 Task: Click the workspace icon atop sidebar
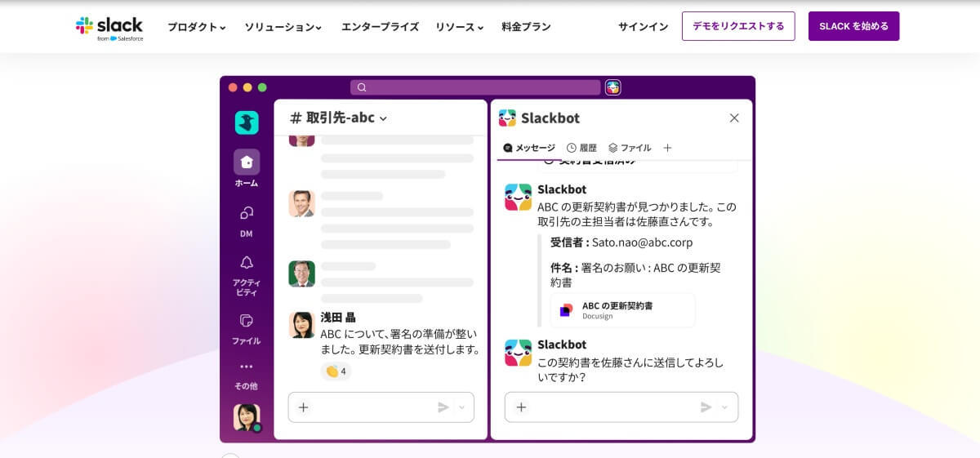pos(247,122)
